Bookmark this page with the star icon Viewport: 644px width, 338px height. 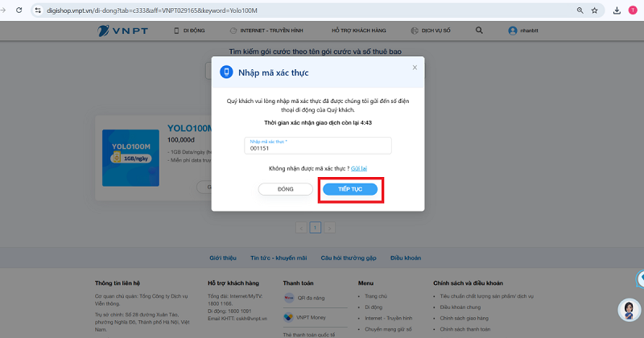point(594,10)
